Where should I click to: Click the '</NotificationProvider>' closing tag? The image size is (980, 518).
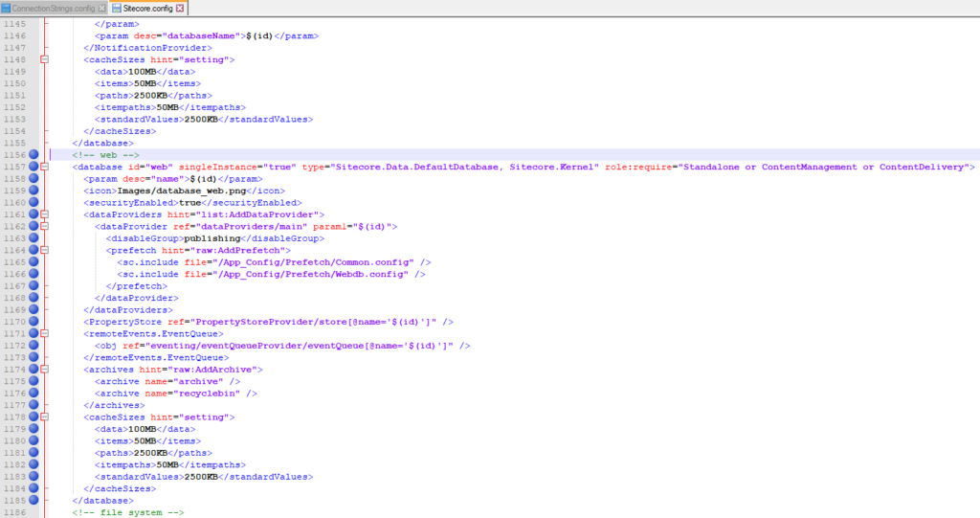[x=148, y=48]
